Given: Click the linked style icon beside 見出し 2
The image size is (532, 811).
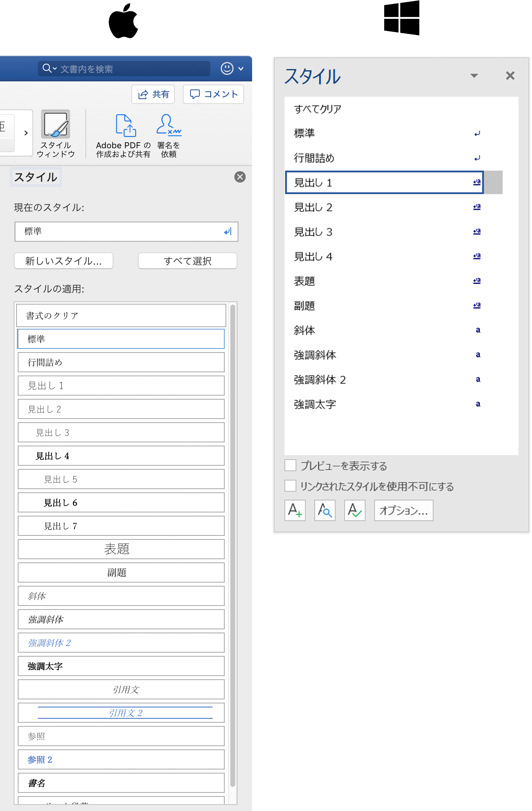Looking at the screenshot, I should click(x=477, y=207).
